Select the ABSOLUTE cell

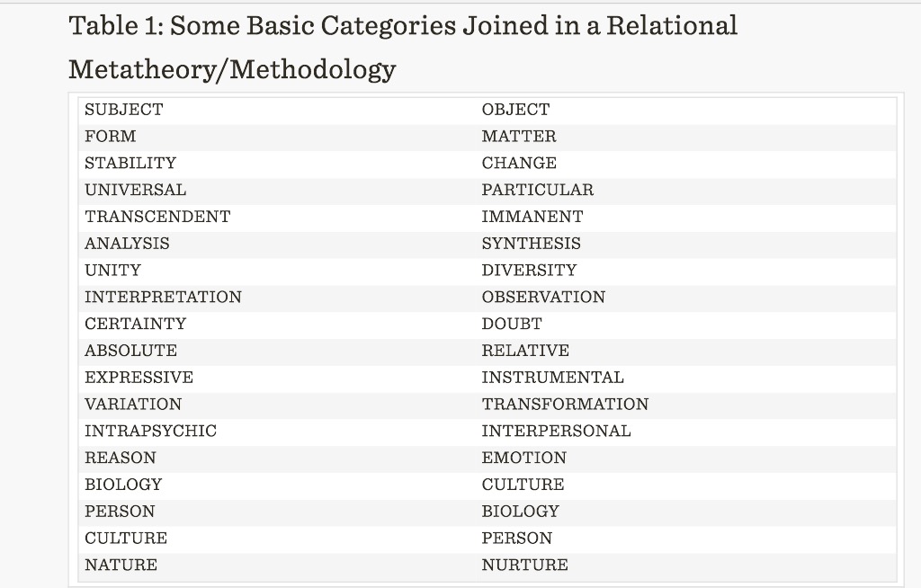[x=130, y=351]
